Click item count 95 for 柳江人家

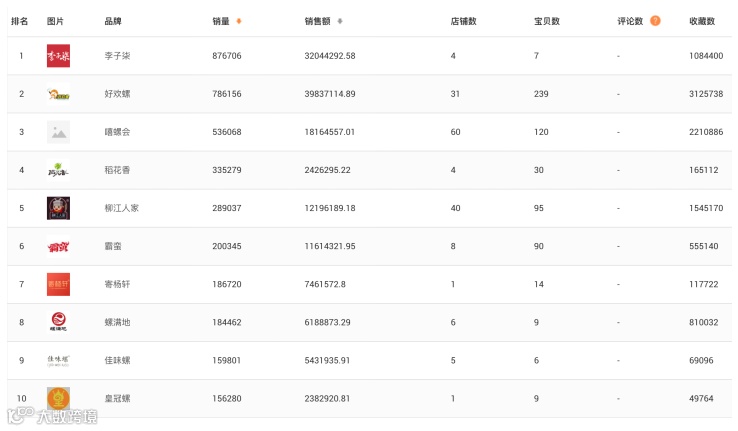(x=539, y=208)
